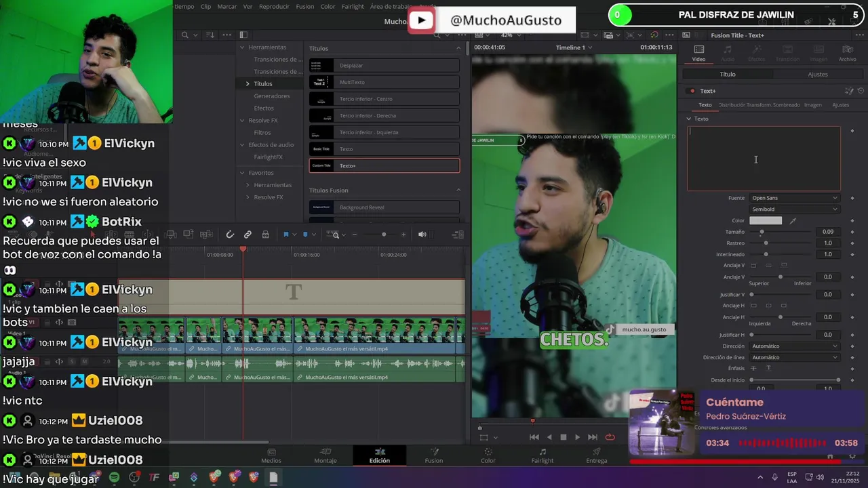The height and width of the screenshot is (488, 868).
Task: Collapse the Títulos Fusion section
Action: [458, 190]
